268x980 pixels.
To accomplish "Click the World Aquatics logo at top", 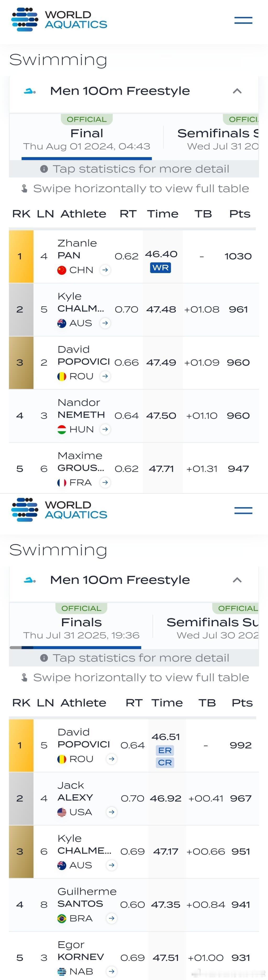I will click(x=59, y=19).
